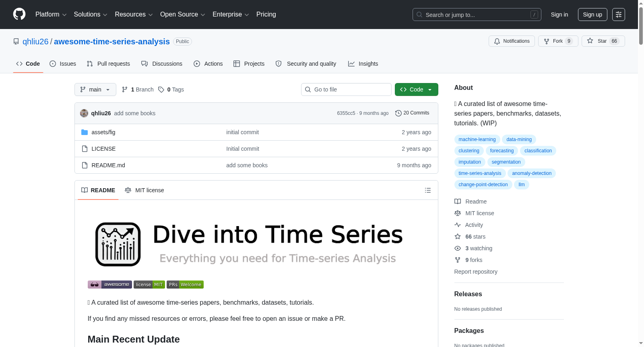Click the scale icon beside MIT license in About

tap(458, 213)
